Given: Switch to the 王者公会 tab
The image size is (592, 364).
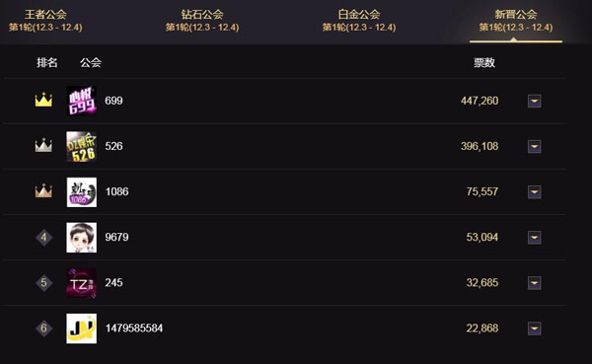Looking at the screenshot, I should click(x=45, y=21).
